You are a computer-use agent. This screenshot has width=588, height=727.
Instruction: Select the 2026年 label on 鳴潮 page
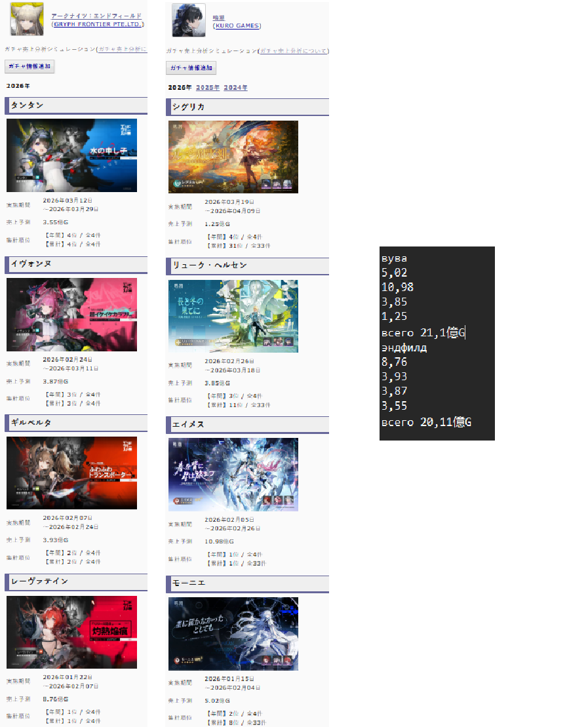(180, 88)
